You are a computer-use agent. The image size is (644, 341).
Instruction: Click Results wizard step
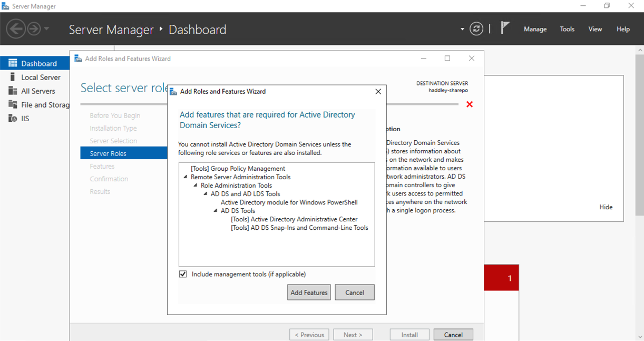100,191
